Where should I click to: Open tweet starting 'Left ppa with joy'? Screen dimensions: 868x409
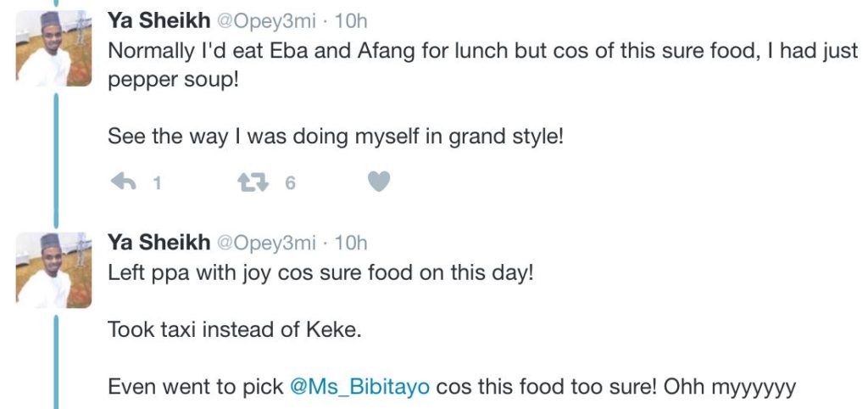320,275
